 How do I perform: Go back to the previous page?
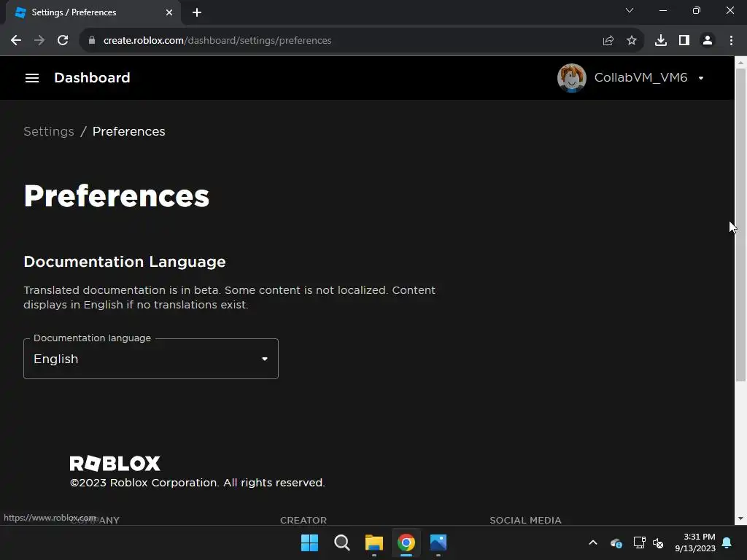tap(16, 41)
